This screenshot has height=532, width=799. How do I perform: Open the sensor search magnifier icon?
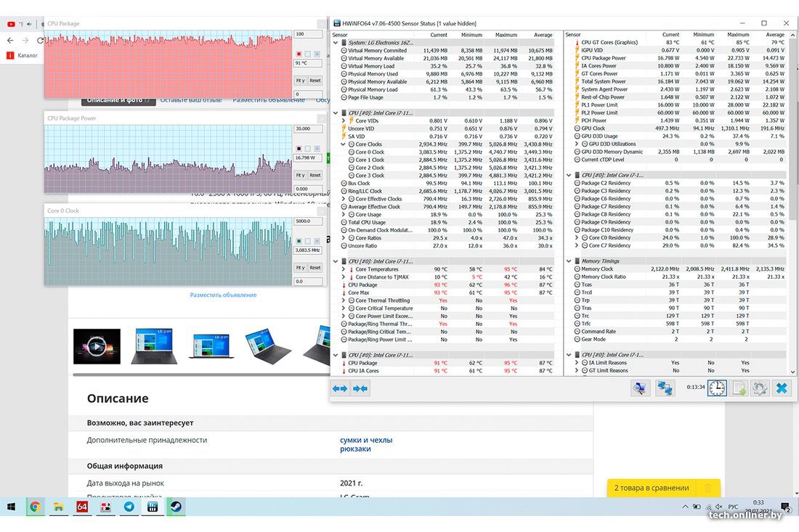click(x=639, y=388)
